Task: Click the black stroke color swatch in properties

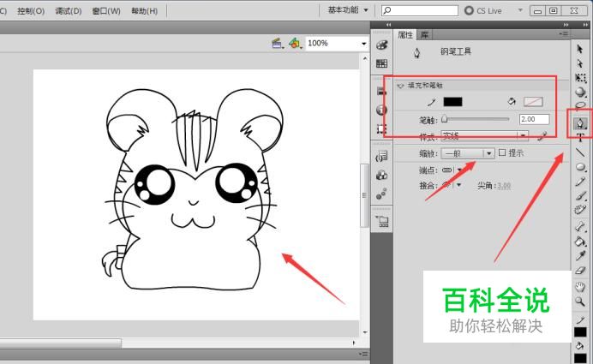Action: pos(452,101)
